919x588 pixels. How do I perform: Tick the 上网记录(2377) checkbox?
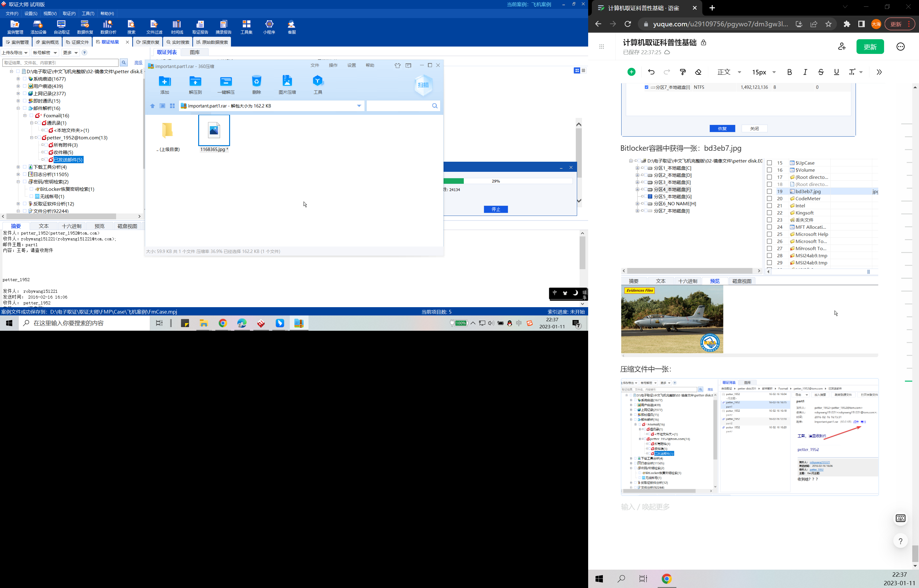pos(25,93)
